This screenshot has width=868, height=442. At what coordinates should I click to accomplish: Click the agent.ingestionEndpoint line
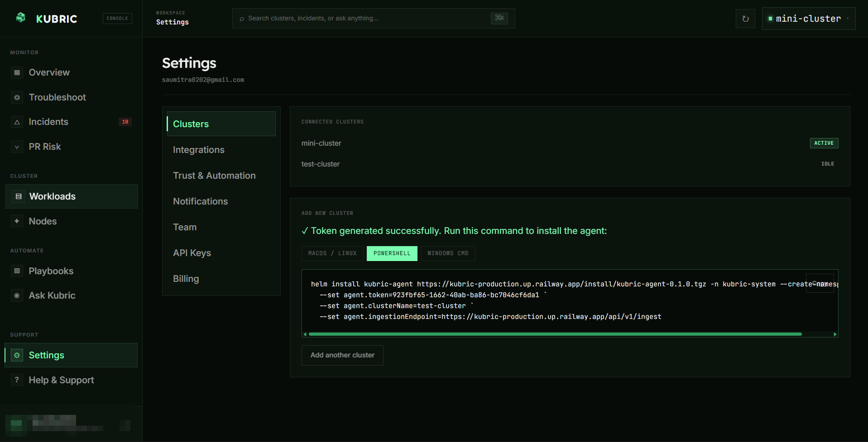pyautogui.click(x=490, y=317)
